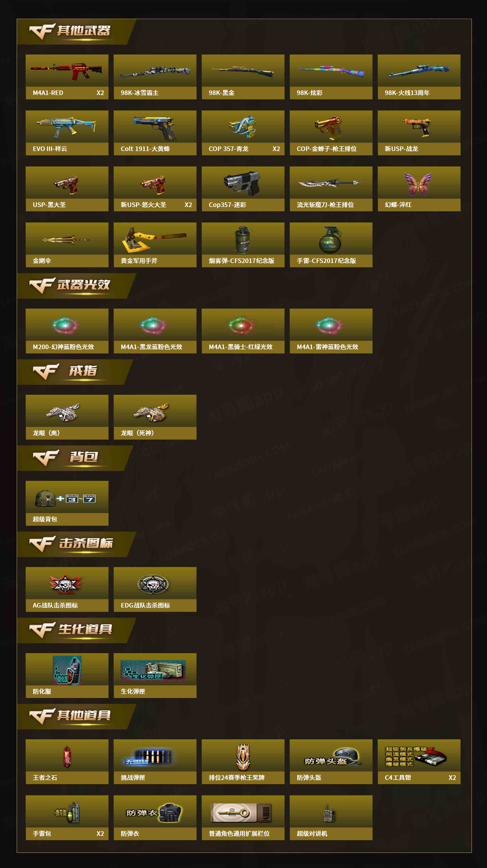Click the COP 357-青龙 revolver icon
487x868 pixels.
243,127
